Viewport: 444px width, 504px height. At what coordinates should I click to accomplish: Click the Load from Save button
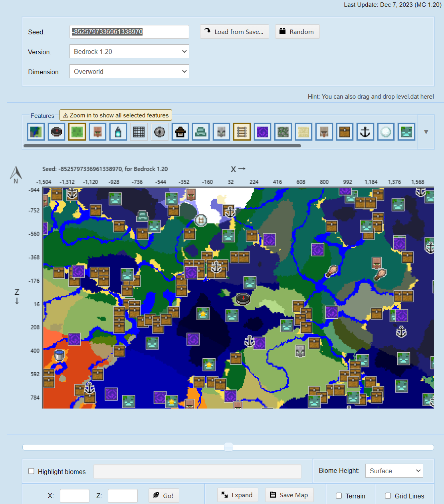(x=234, y=32)
